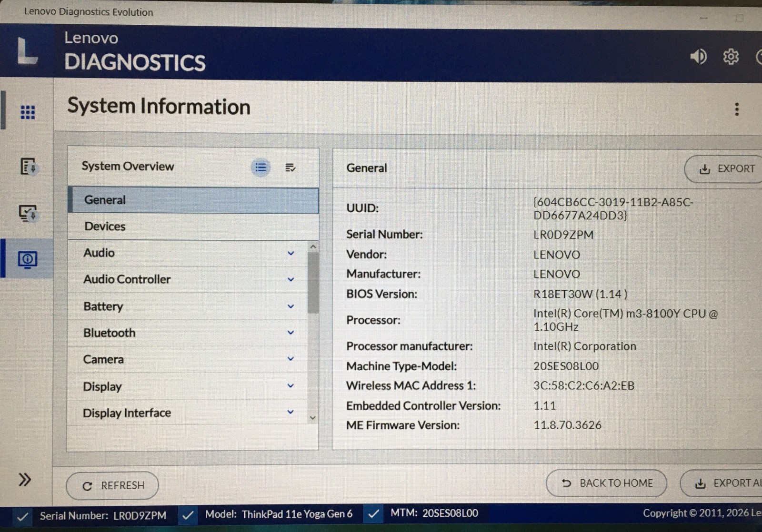Click Embedded Controller Version value 1.11
This screenshot has width=762, height=532.
pos(544,406)
